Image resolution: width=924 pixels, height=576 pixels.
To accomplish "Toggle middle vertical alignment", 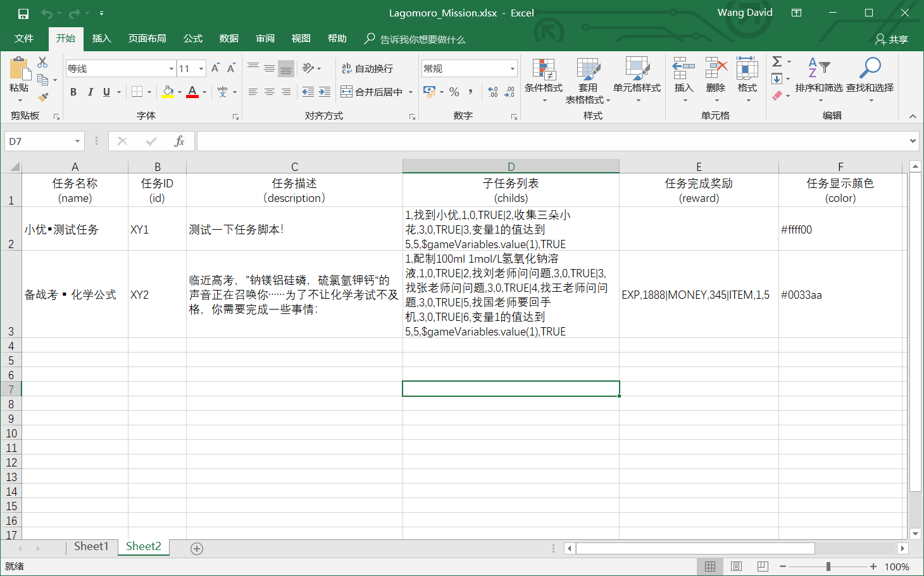I will [270, 68].
